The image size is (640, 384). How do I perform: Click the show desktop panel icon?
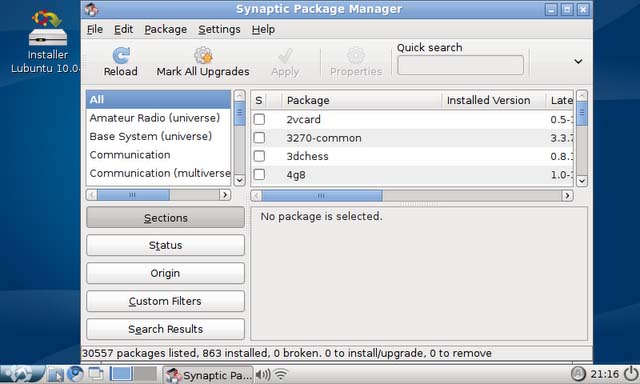pos(96,374)
